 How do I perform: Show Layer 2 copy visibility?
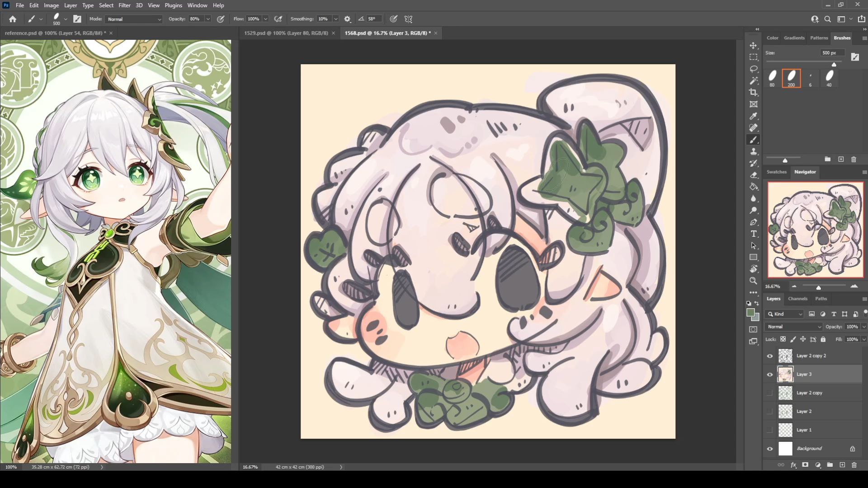pyautogui.click(x=770, y=393)
